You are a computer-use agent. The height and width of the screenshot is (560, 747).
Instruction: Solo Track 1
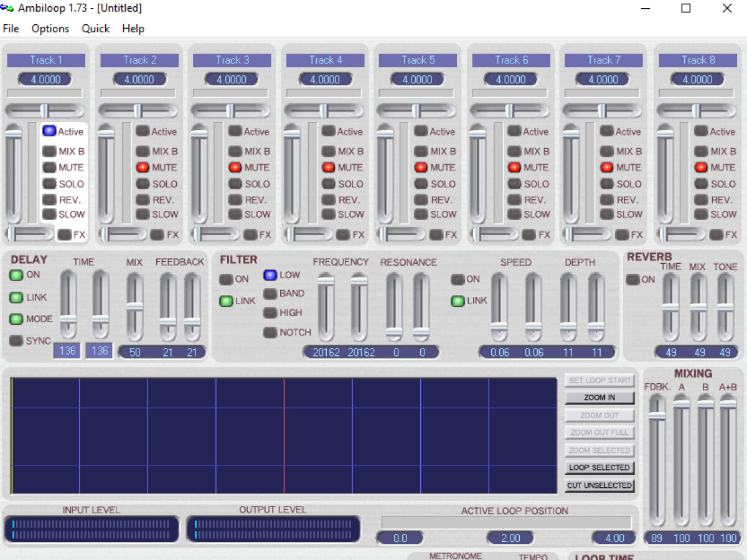50,184
